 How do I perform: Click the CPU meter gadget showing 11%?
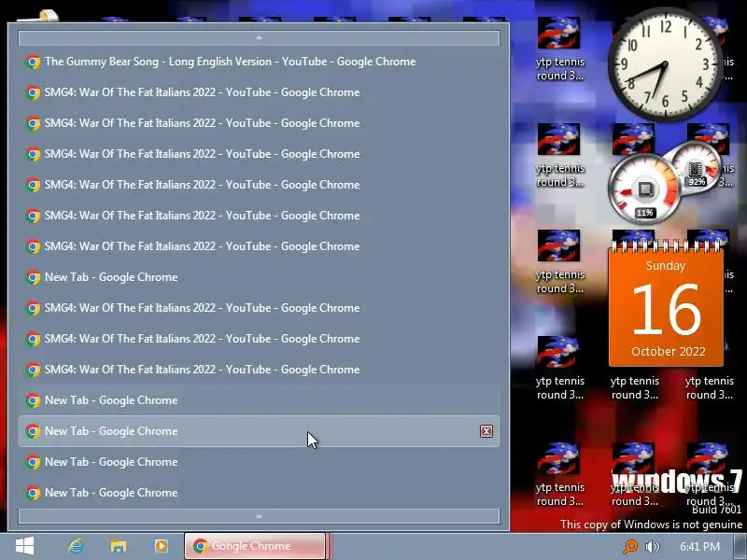pyautogui.click(x=644, y=189)
